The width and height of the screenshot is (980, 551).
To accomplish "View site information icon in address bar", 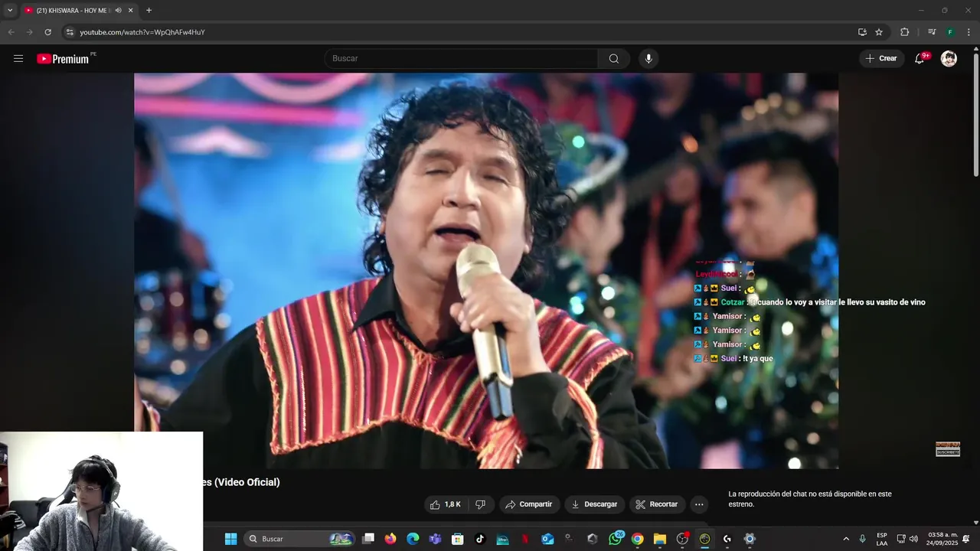I will [x=69, y=32].
